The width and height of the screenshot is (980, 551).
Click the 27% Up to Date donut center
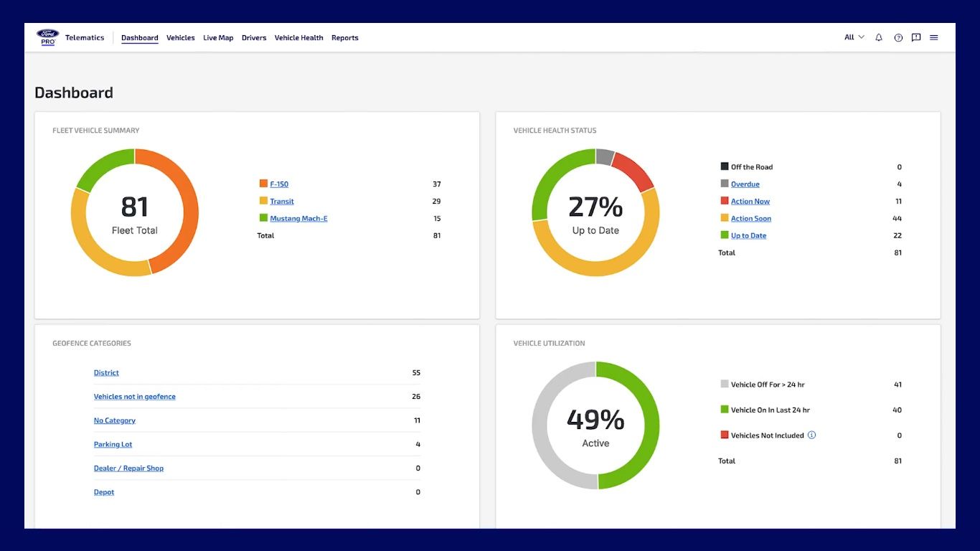(x=595, y=213)
